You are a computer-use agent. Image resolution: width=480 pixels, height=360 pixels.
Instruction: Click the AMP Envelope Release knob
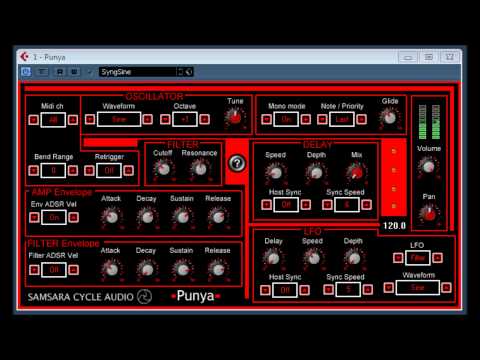click(x=218, y=217)
